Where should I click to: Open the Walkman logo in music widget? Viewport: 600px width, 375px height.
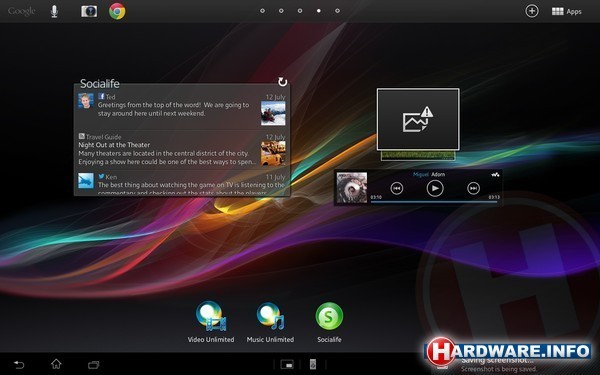[x=495, y=175]
